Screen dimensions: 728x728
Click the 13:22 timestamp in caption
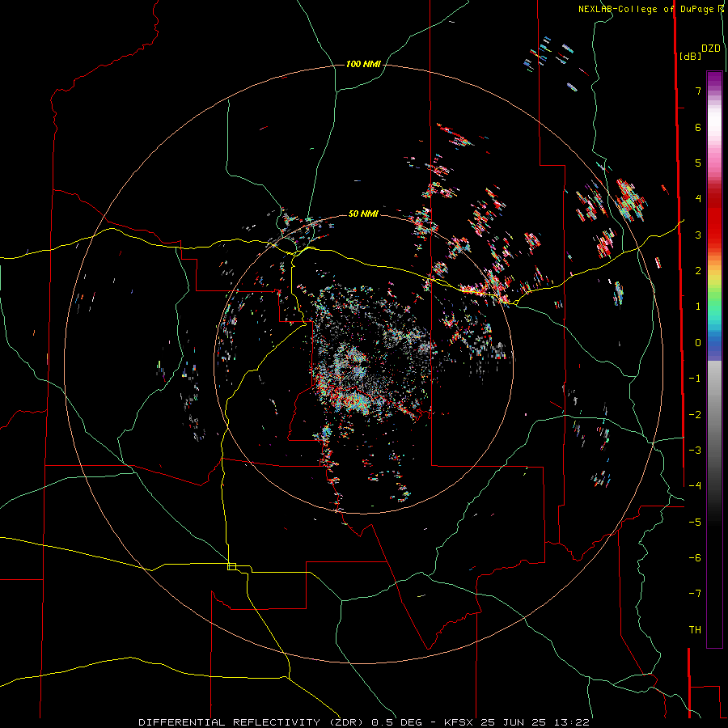[574, 722]
